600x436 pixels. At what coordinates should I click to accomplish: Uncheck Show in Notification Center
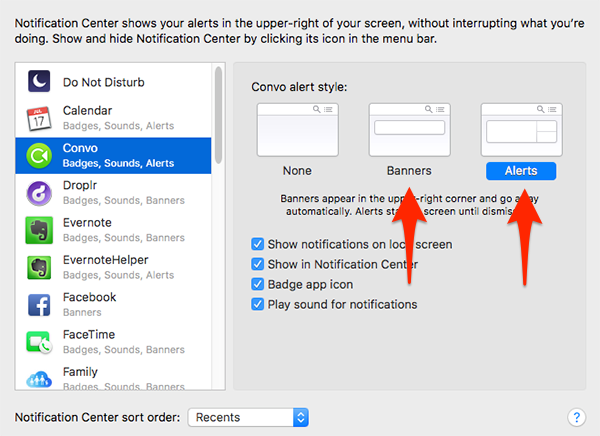click(258, 264)
